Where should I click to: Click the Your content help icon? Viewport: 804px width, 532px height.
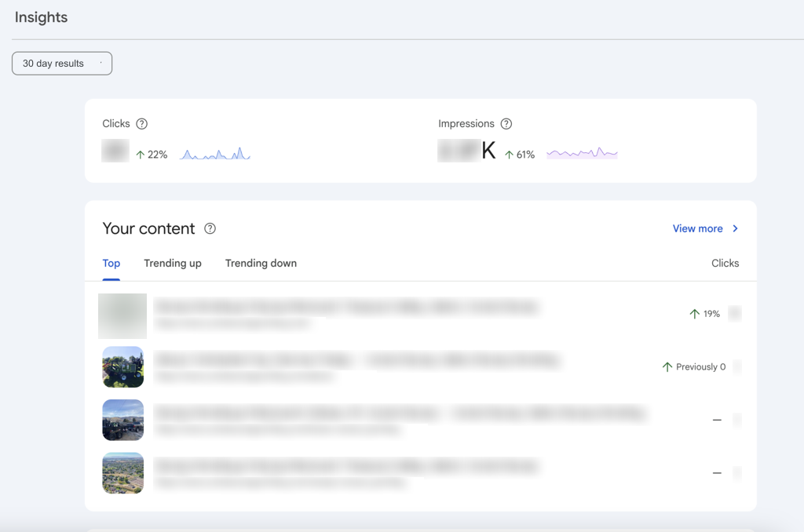(210, 228)
